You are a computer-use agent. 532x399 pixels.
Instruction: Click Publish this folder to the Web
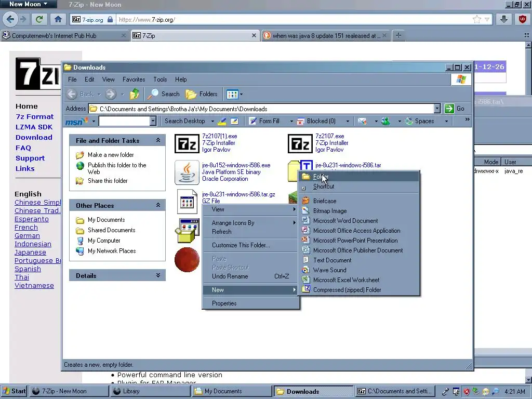pos(117,168)
